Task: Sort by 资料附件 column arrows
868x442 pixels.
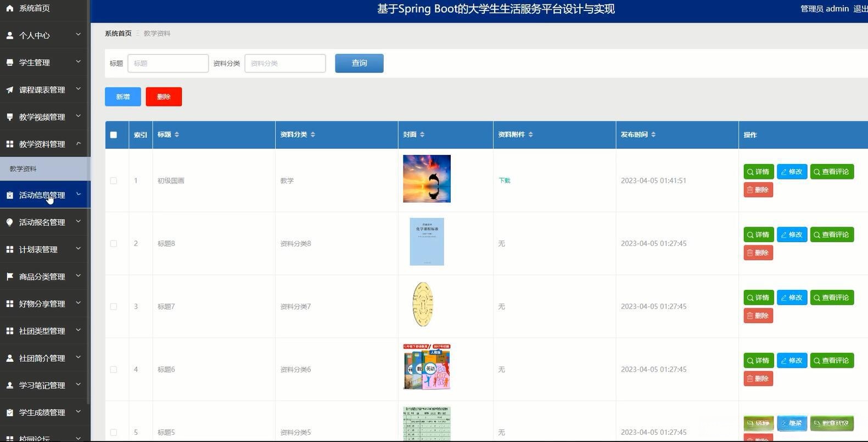Action: coord(531,135)
